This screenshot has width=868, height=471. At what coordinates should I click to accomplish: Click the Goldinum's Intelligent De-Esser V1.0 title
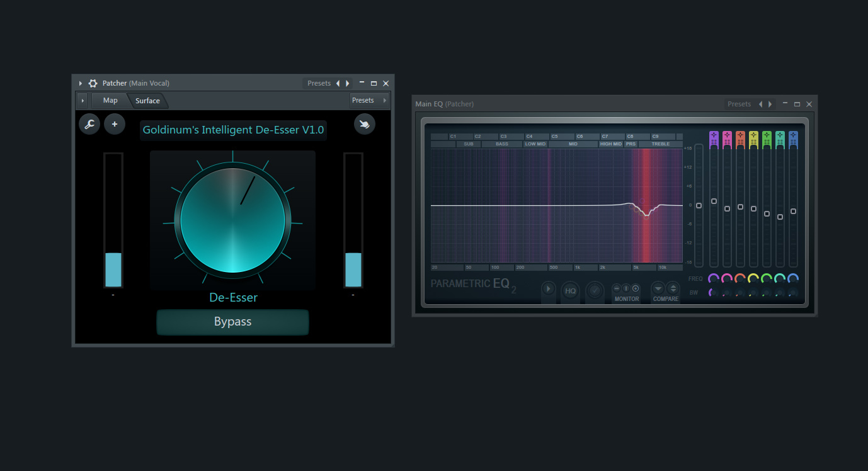[x=233, y=130]
